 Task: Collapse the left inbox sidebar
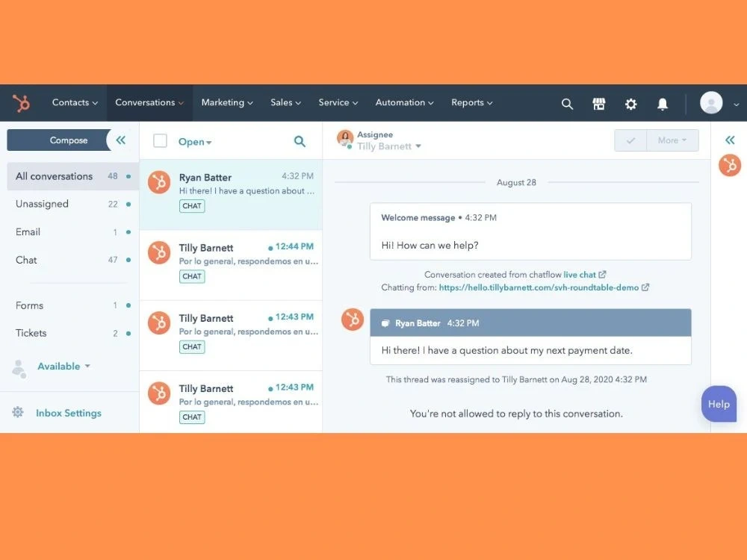120,140
